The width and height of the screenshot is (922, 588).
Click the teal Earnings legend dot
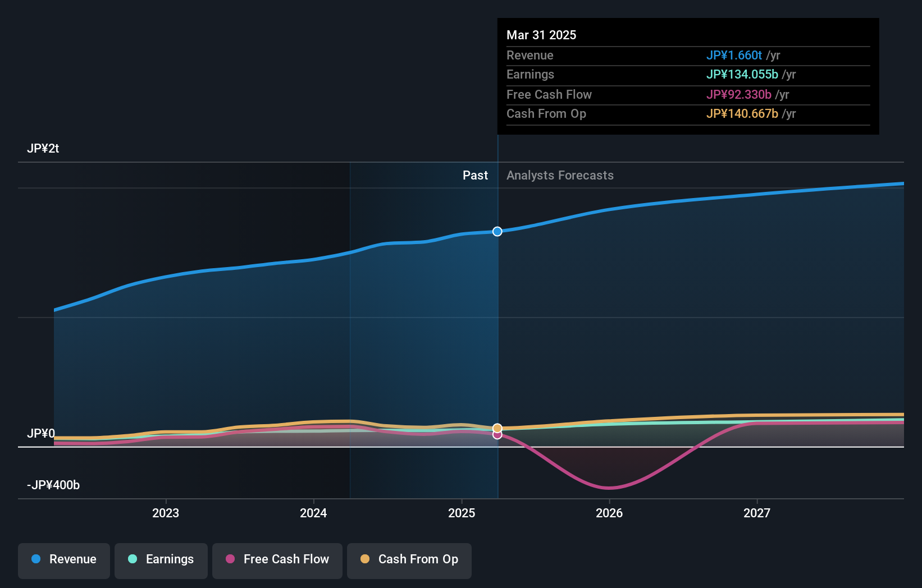[x=131, y=559]
